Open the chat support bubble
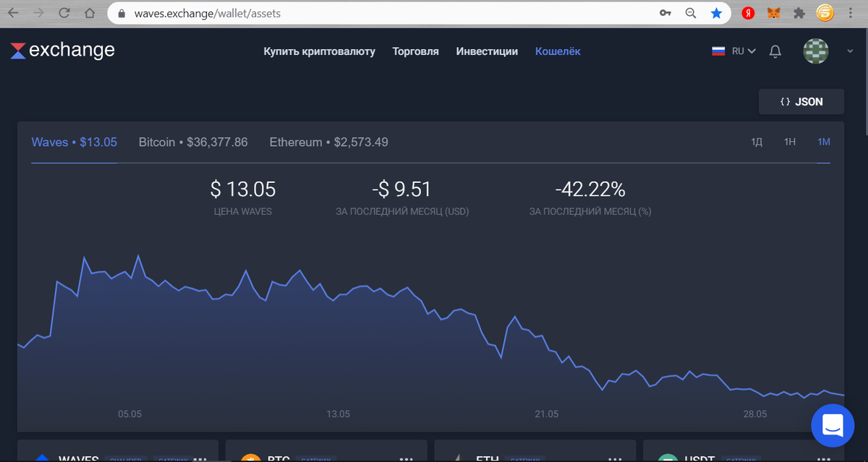Image resolution: width=868 pixels, height=462 pixels. (x=833, y=426)
